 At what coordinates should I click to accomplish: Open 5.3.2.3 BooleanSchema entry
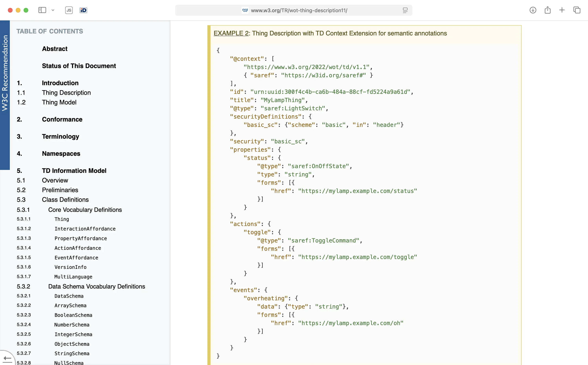click(x=73, y=315)
